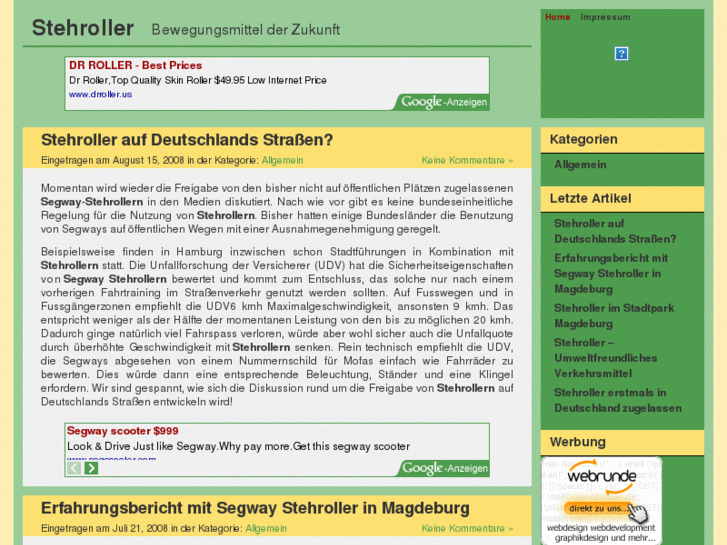Click bold 'Segway-Stehrollern' in the first paragraph
Screen dimensions: 727x545
coord(92,202)
